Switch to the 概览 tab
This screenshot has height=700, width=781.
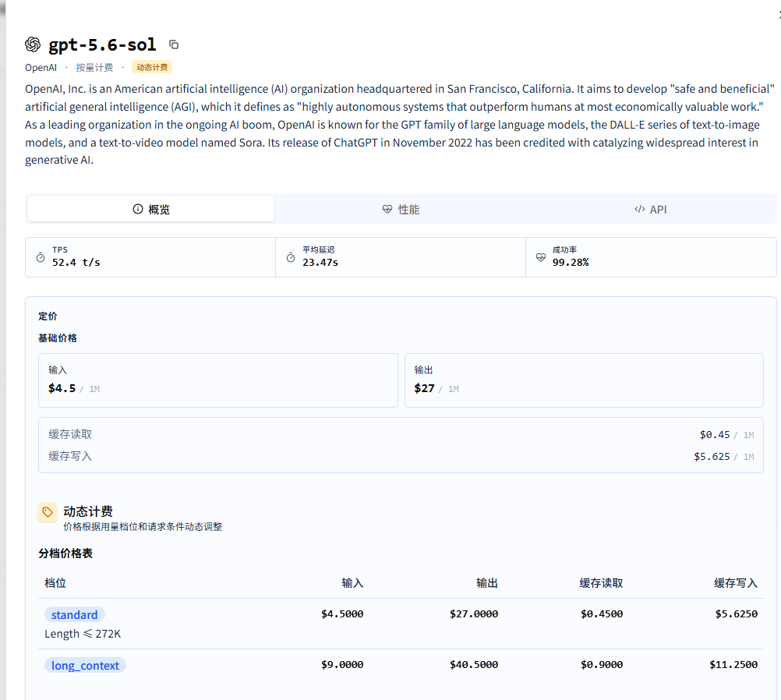[x=151, y=209]
